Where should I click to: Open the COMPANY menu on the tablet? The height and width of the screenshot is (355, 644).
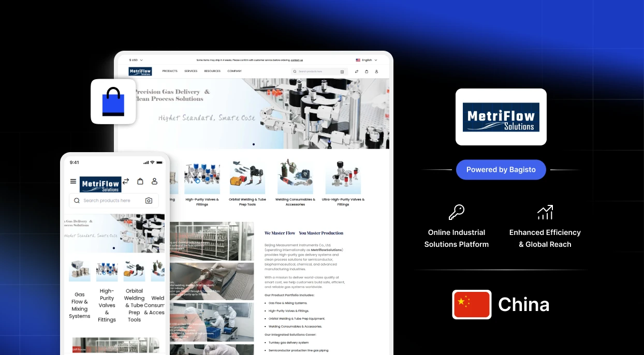tap(235, 71)
